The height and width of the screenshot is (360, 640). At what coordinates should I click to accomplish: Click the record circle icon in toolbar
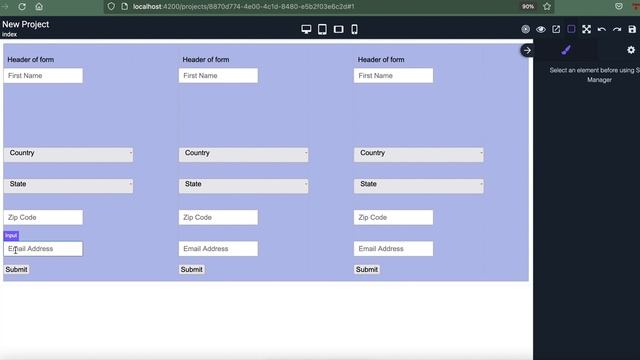525,29
